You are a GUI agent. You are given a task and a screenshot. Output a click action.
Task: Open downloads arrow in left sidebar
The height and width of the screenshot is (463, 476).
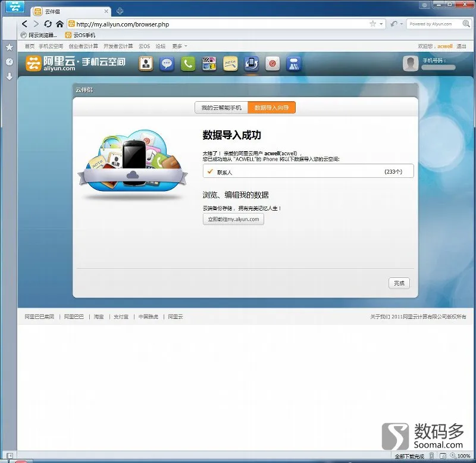point(10,76)
